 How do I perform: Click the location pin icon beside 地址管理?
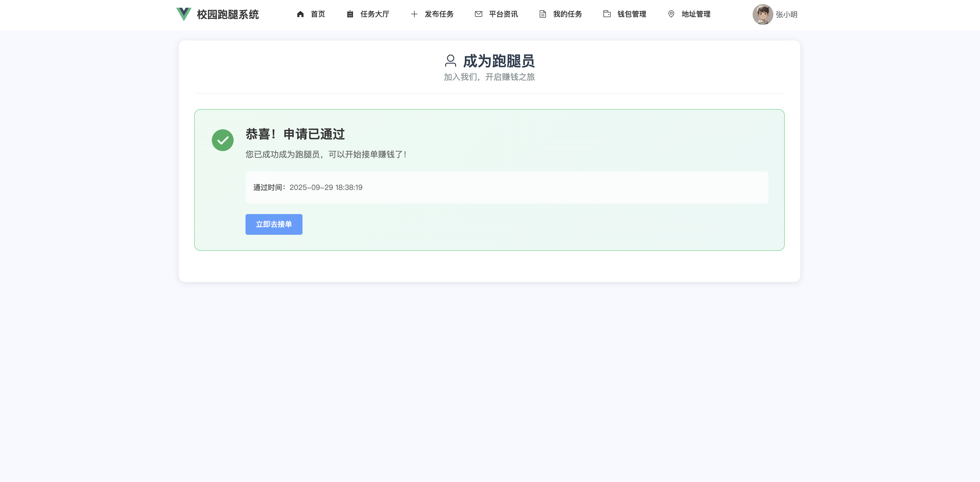[671, 14]
